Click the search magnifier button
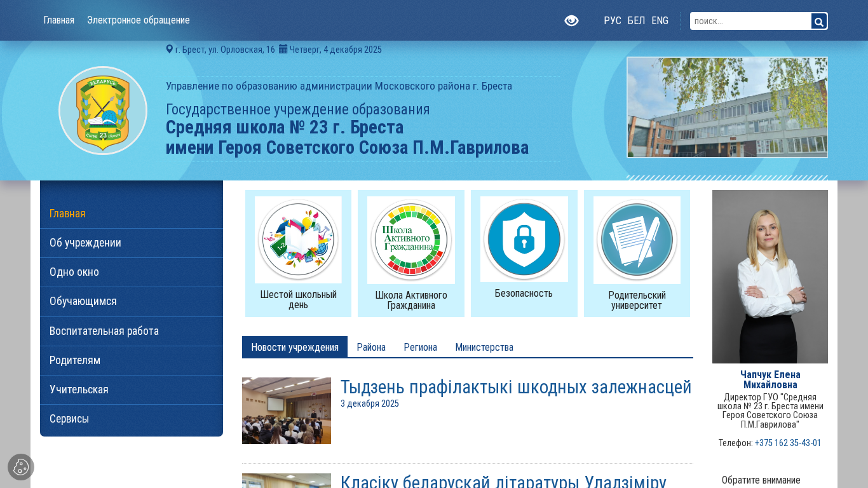 pos(819,22)
